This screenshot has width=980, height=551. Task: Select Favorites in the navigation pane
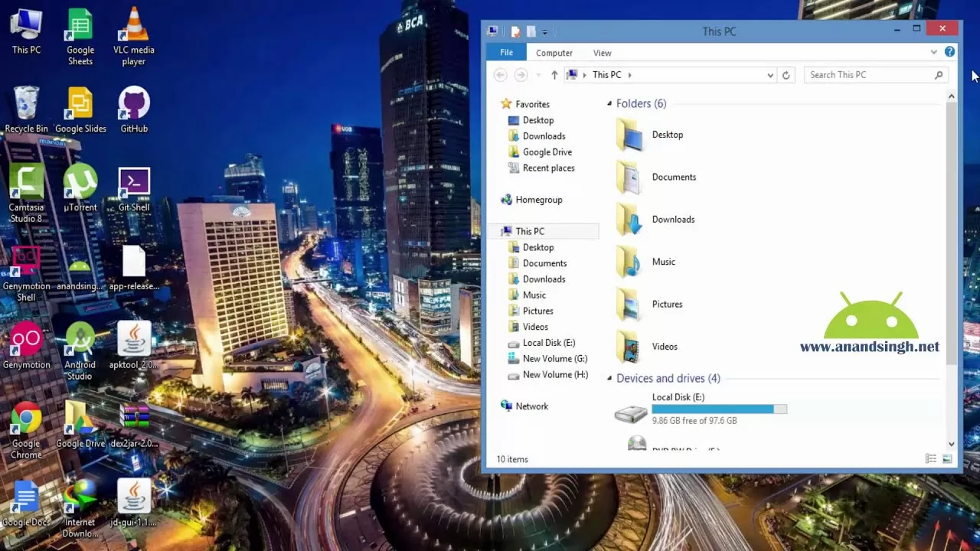[524, 104]
